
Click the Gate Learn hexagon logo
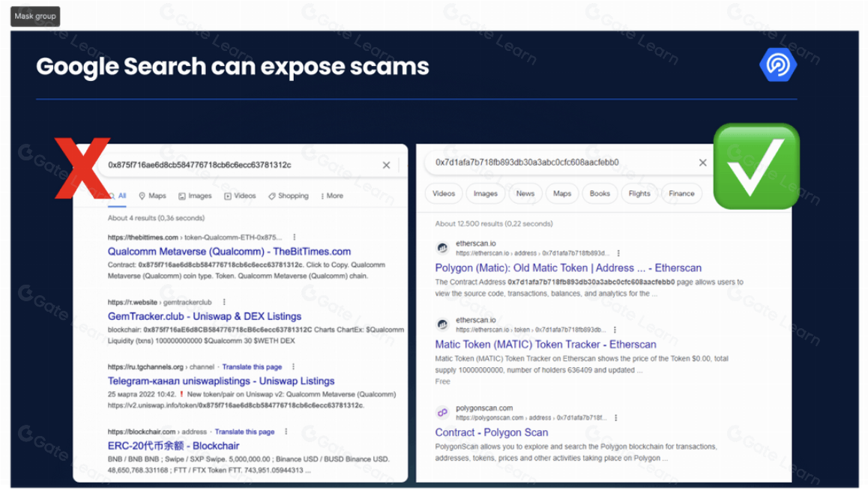click(x=777, y=65)
